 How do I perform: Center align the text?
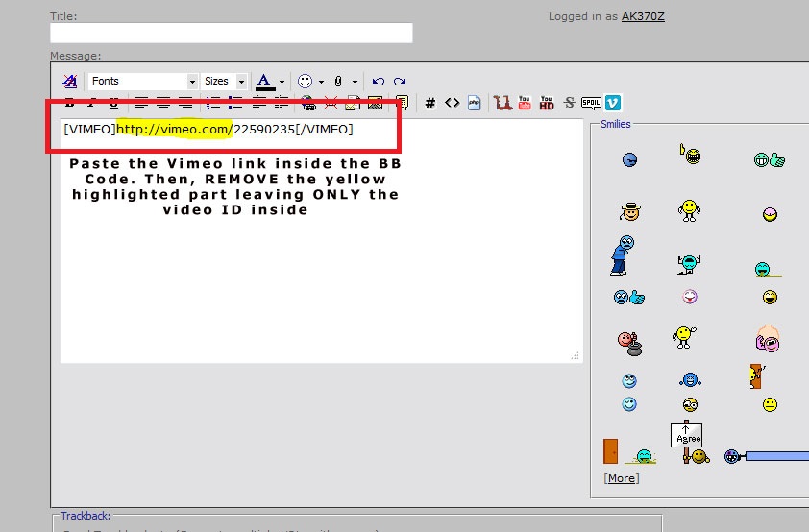(x=163, y=103)
